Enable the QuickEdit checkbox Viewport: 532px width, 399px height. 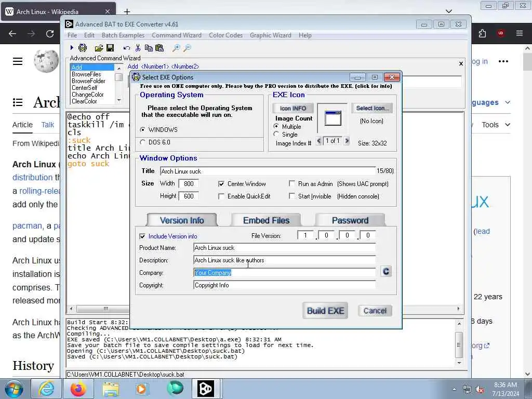[221, 196]
